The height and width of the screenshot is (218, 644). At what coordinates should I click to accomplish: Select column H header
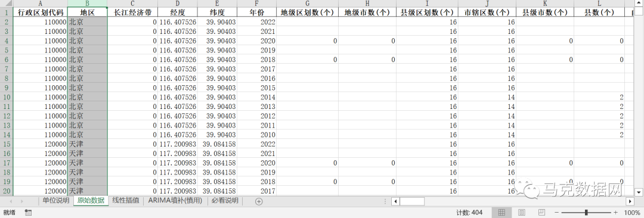[x=367, y=4]
